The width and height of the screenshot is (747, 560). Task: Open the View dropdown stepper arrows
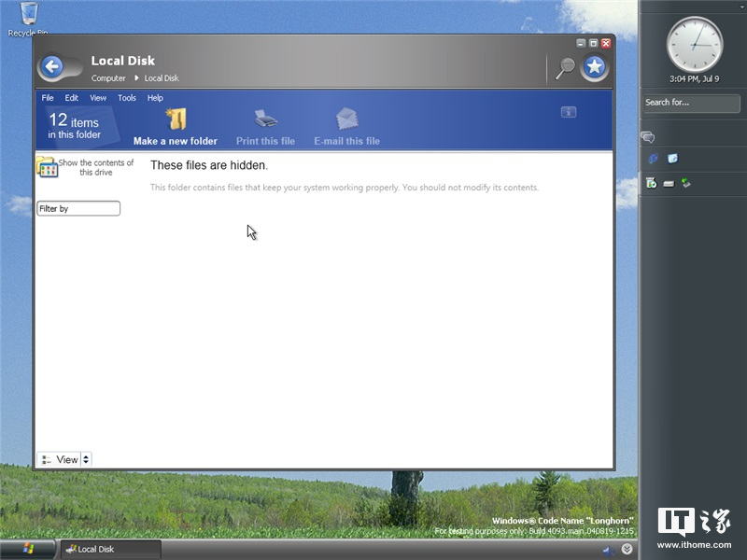(x=86, y=459)
